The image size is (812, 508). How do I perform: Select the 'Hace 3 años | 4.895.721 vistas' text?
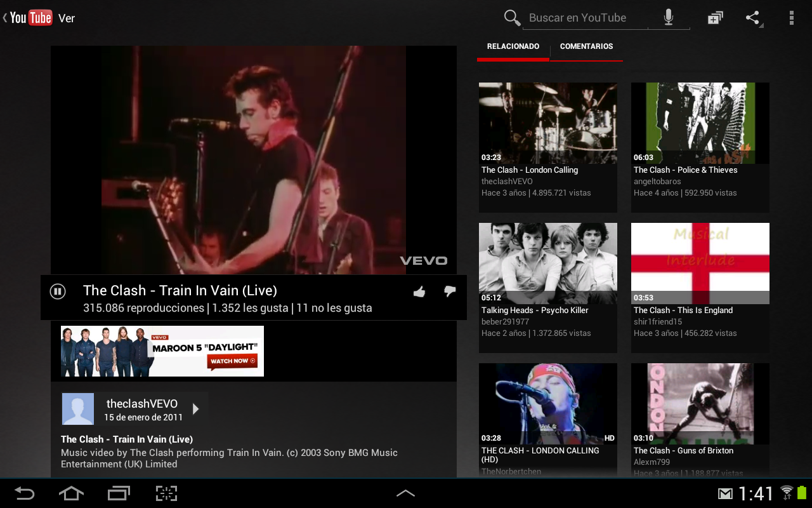tap(536, 193)
